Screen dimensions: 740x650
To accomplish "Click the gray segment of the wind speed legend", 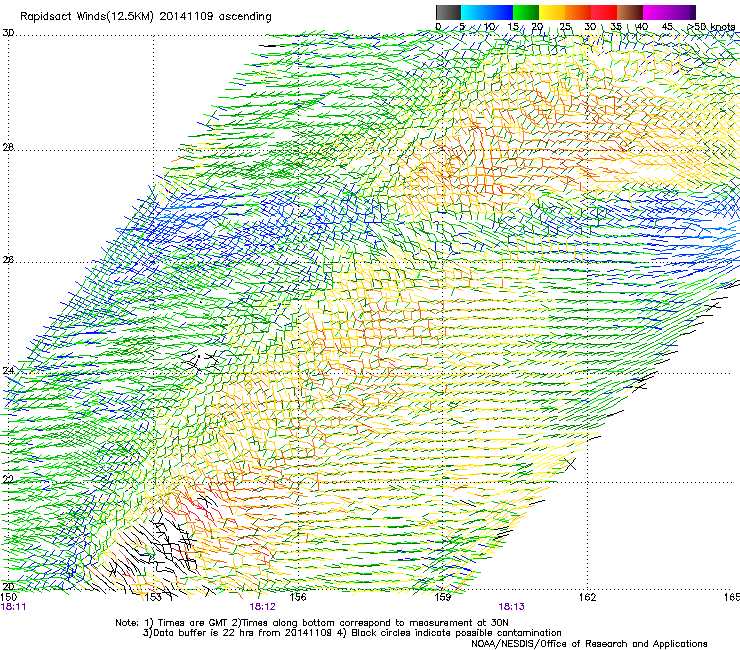I will (x=448, y=12).
